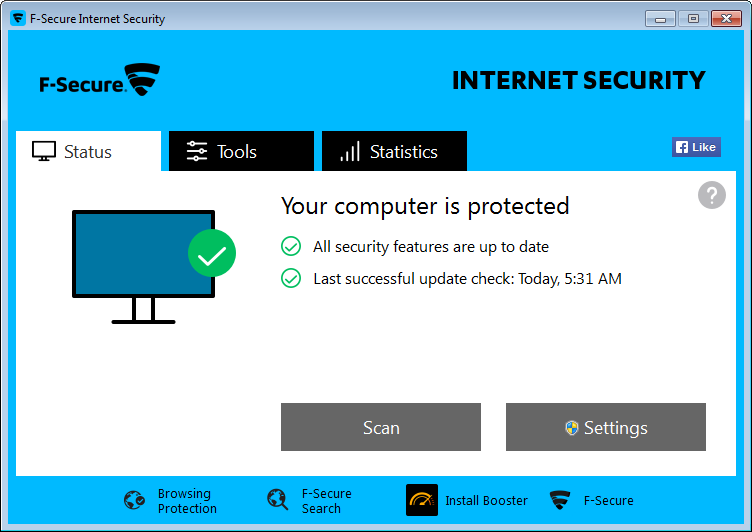Click the title bar application icon
The width and height of the screenshot is (752, 532).
click(18, 18)
